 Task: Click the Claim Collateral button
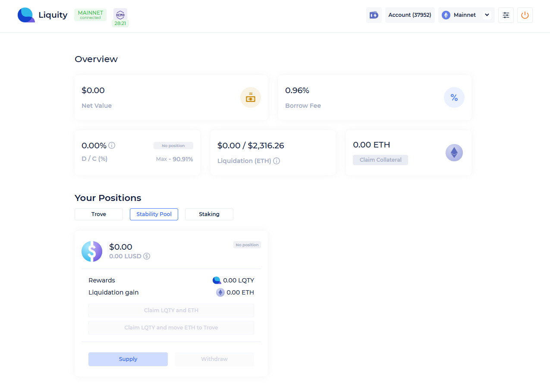(380, 160)
